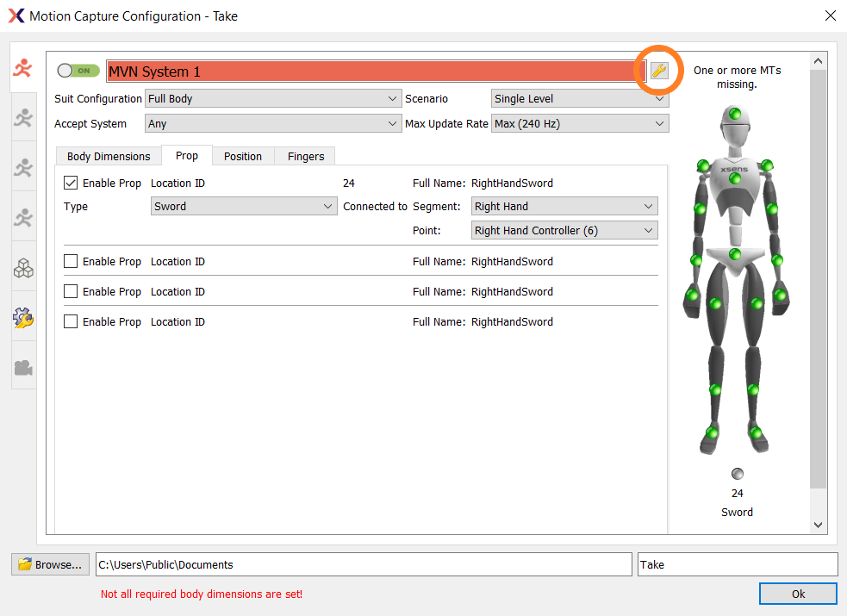Open the Point Right Hand Controller dropdown
847x616 pixels.
click(564, 231)
